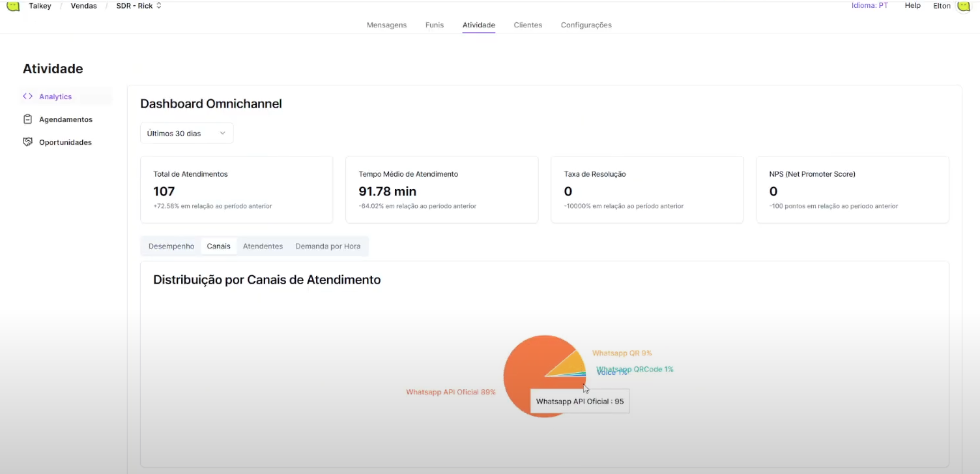980x474 pixels.
Task: View the Demanda por Hora tab
Action: point(328,246)
